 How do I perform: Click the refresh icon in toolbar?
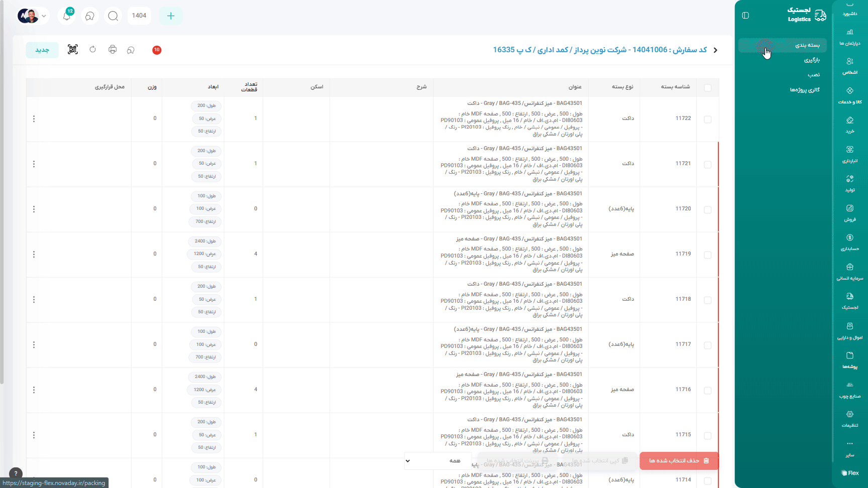(93, 50)
